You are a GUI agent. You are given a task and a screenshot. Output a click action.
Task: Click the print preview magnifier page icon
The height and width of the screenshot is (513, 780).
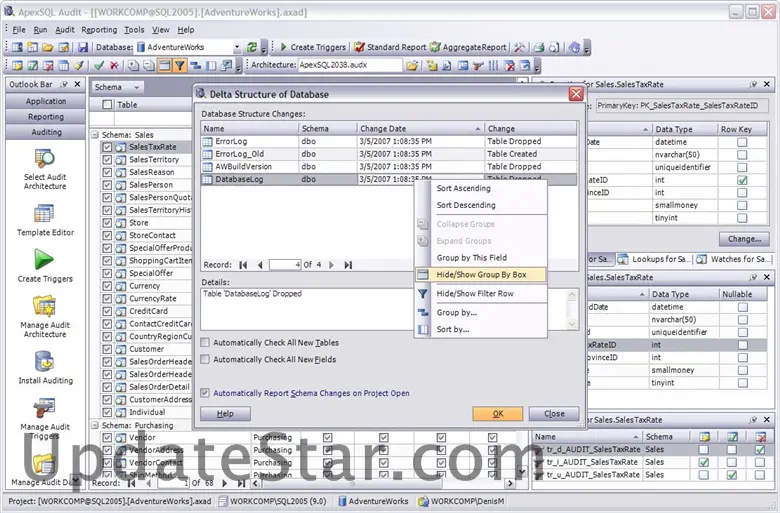point(554,47)
